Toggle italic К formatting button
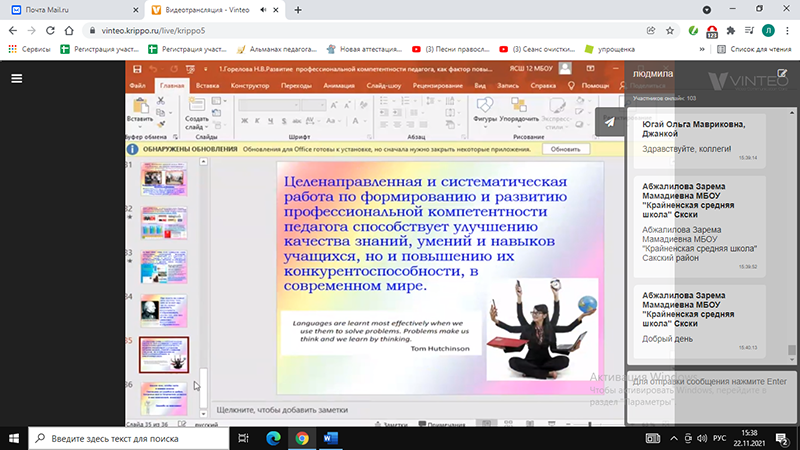Viewport: 800px width, 450px height. click(x=257, y=121)
